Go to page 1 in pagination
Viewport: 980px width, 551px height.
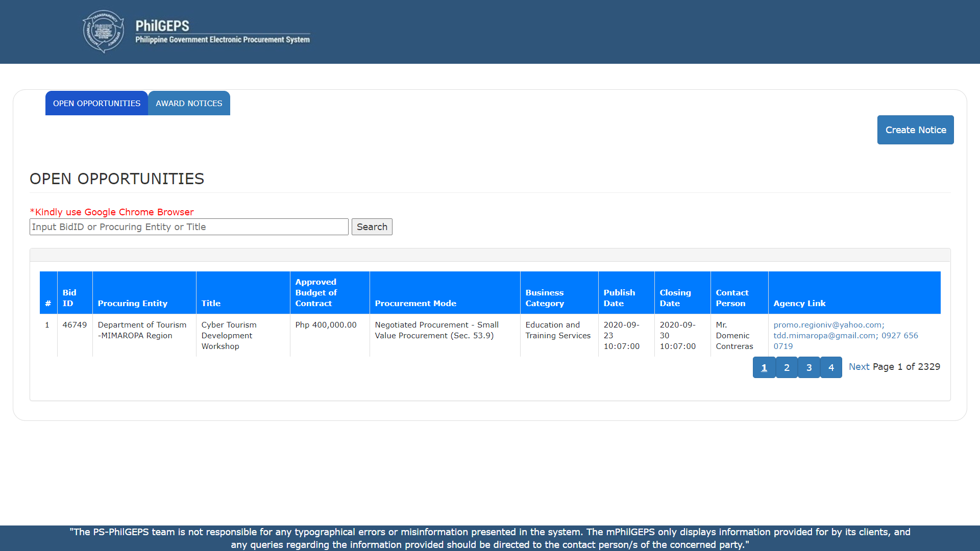(764, 367)
